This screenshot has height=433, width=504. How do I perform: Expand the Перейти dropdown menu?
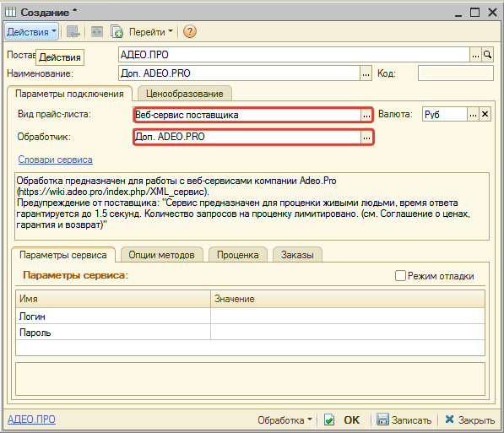(151, 31)
